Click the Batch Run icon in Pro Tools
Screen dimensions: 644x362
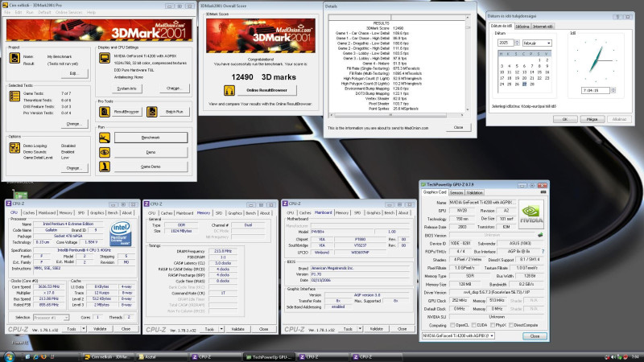[152, 112]
